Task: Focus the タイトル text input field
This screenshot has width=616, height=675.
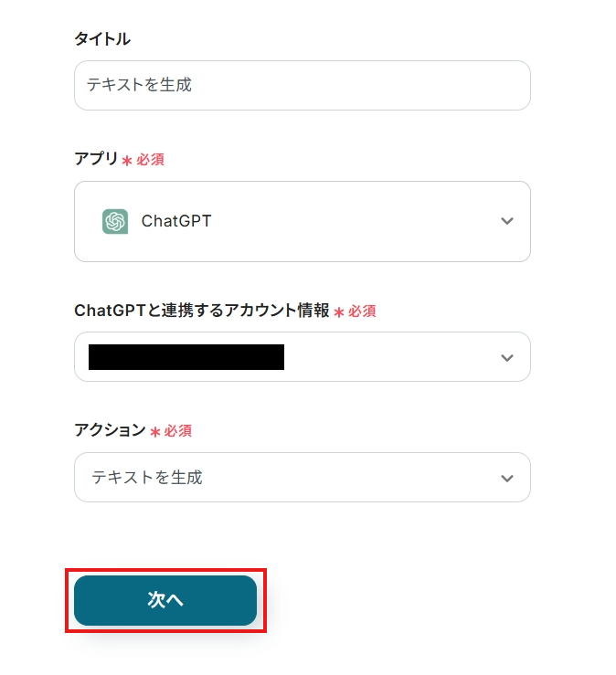Action: click(302, 85)
